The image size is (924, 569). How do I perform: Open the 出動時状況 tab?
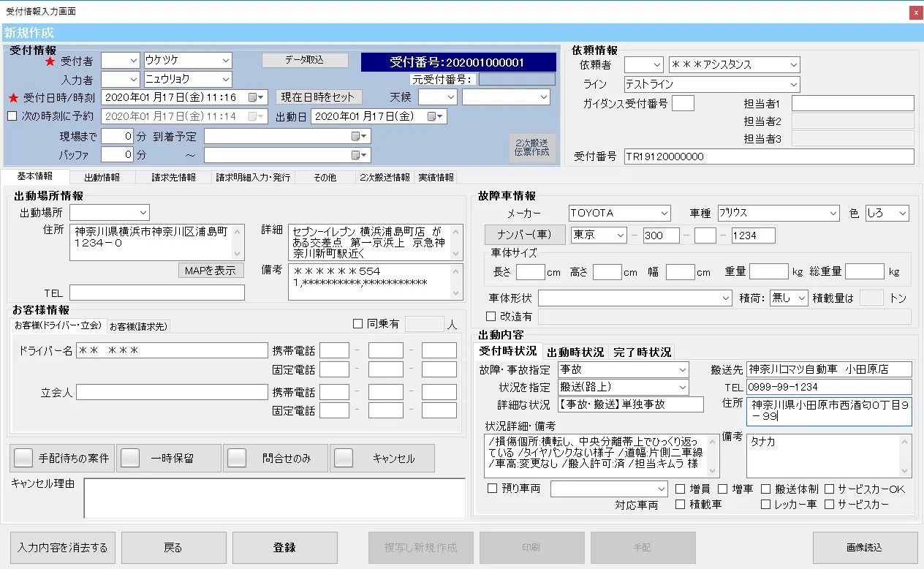click(x=575, y=353)
